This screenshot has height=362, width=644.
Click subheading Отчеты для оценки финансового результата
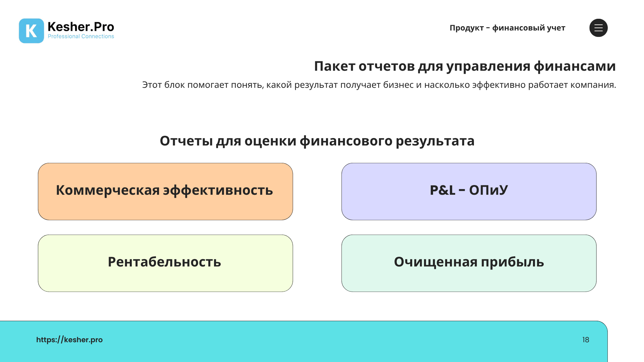(x=317, y=141)
